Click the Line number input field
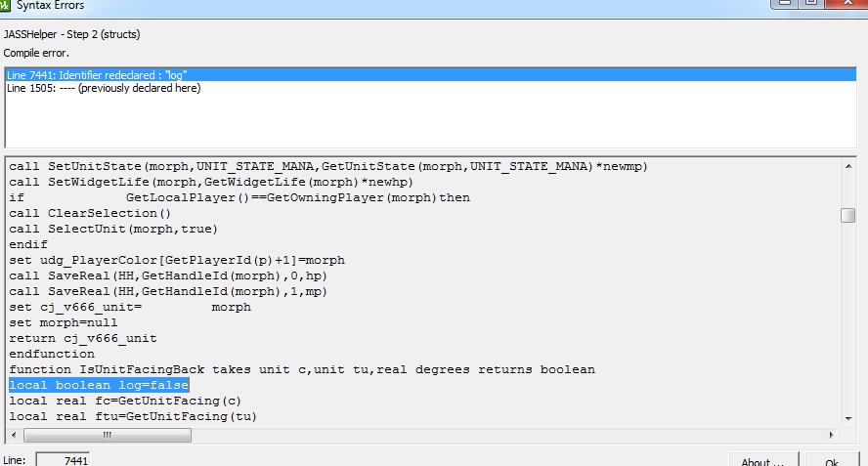 point(63,460)
